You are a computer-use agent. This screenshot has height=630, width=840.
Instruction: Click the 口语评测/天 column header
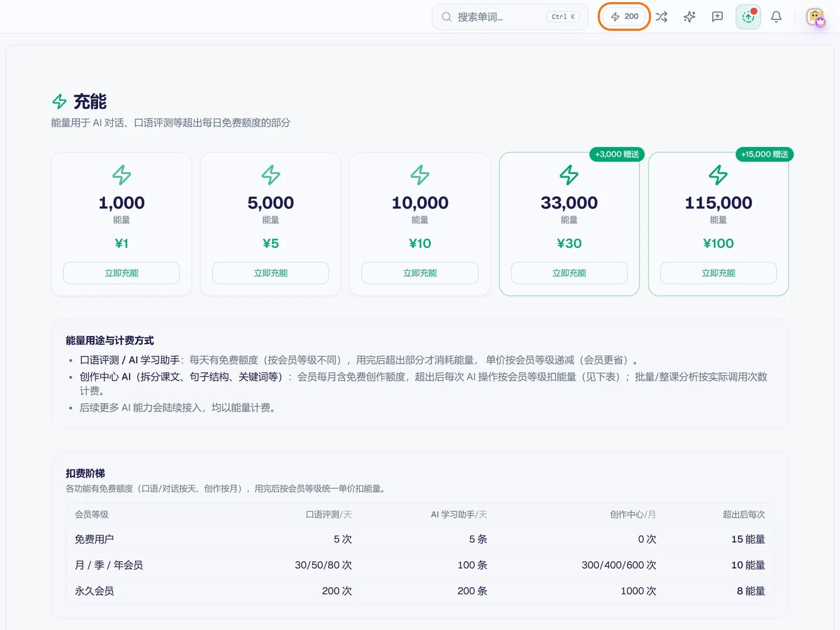tap(329, 514)
